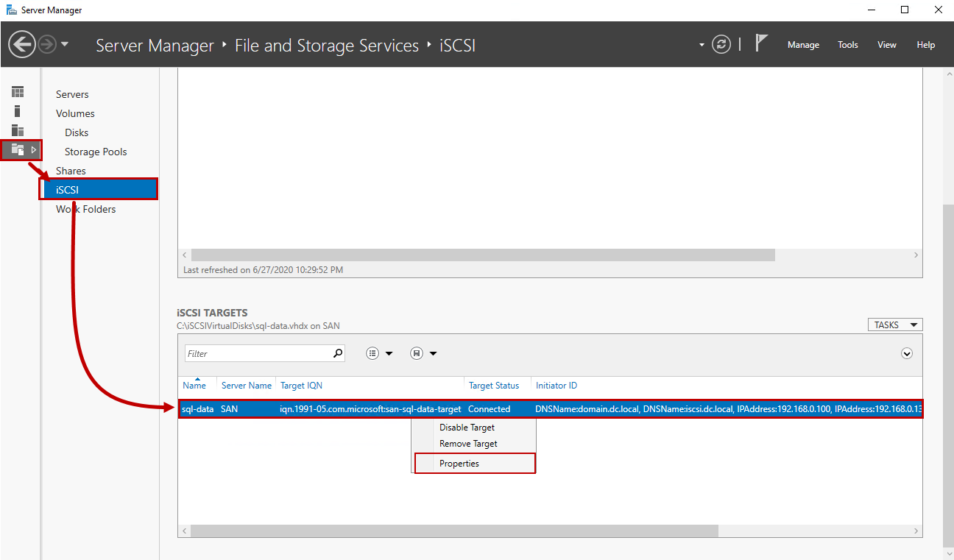The width and height of the screenshot is (954, 560).
Task: Click the Dashboard icon in left rail
Action: coord(18,92)
